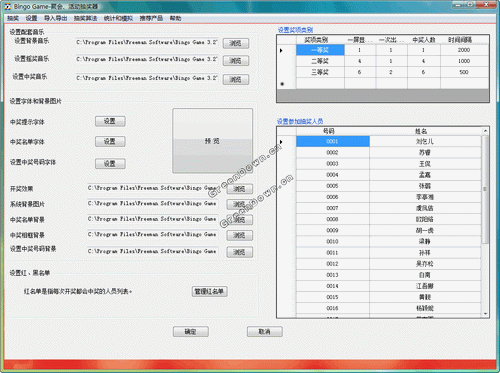
Task: Browse for the 设置中奖音乐 file
Action: (236, 79)
